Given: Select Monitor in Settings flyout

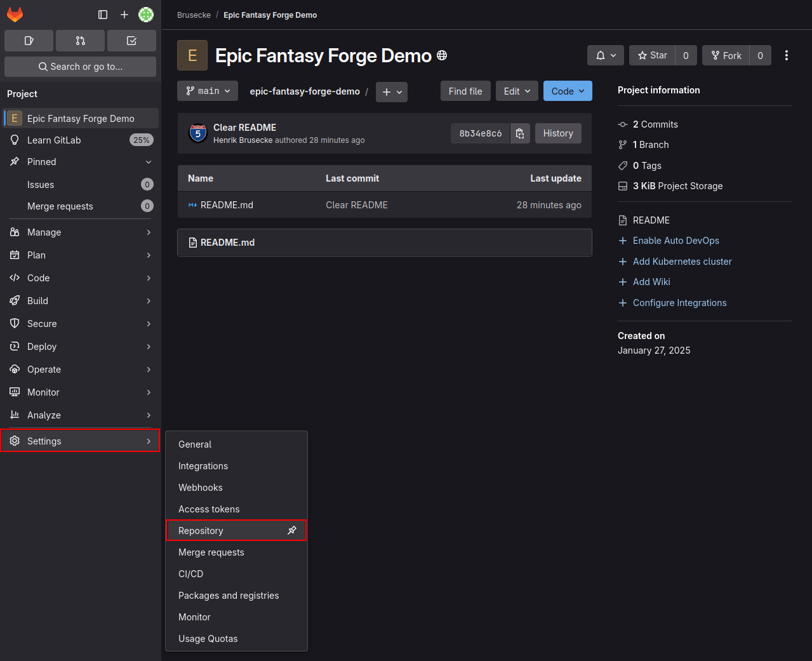Looking at the screenshot, I should coord(236,617).
